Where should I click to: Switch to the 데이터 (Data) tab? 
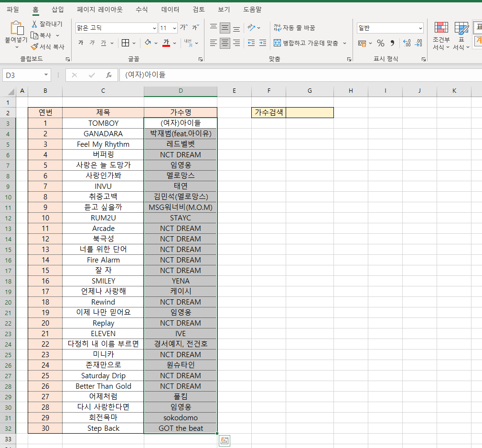(x=170, y=10)
